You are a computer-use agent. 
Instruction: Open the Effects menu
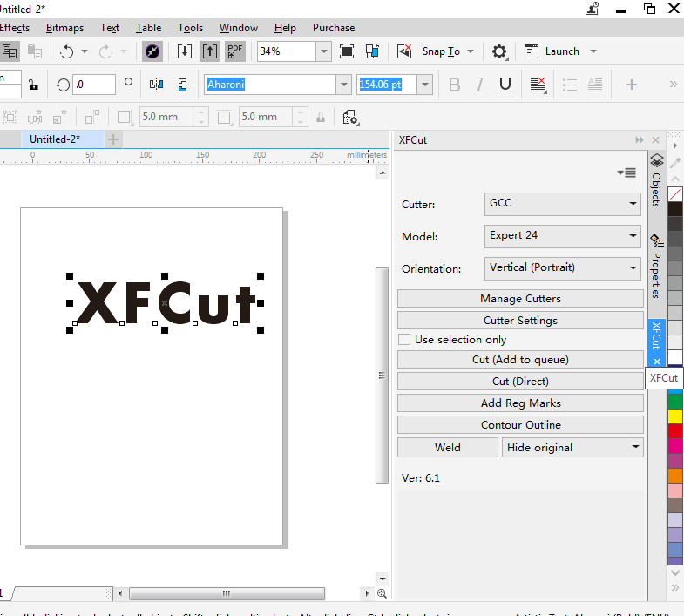click(15, 28)
